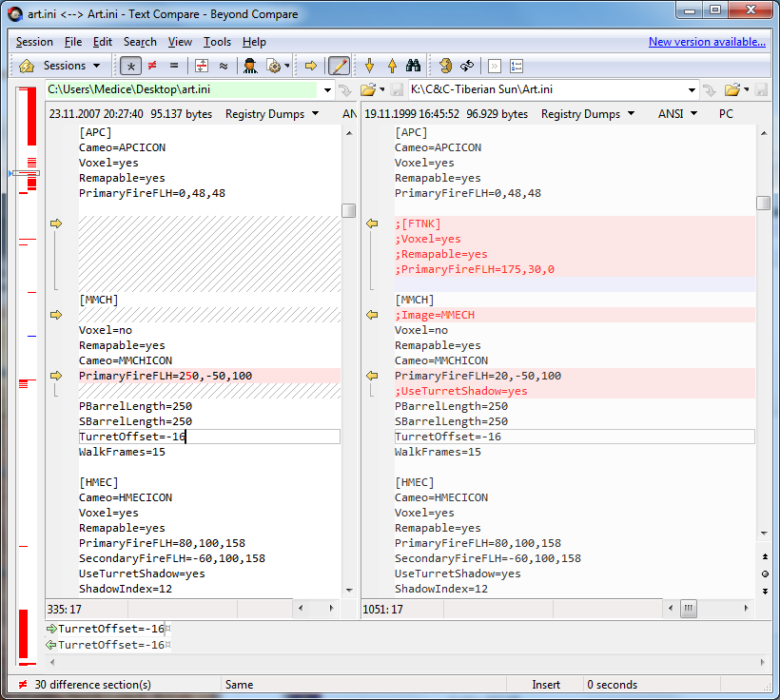Go to previous difference arrow
This screenshot has height=700, width=780.
392,66
